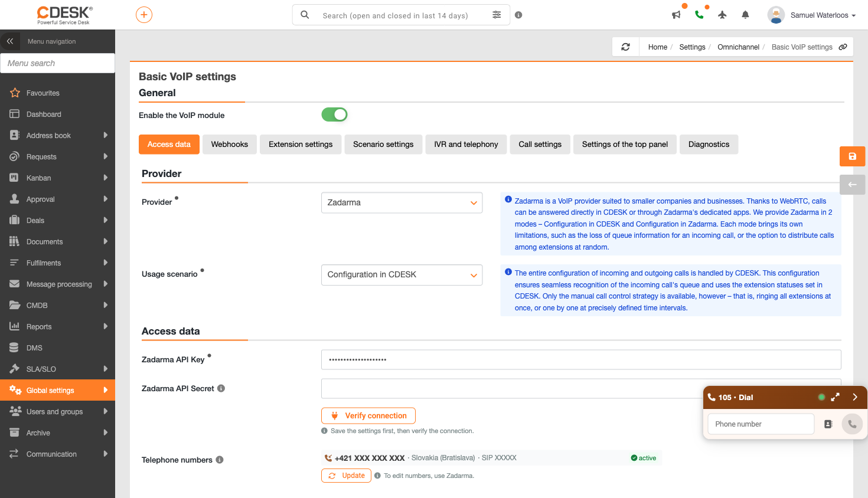
Task: Click the gray back arrow button
Action: point(852,185)
